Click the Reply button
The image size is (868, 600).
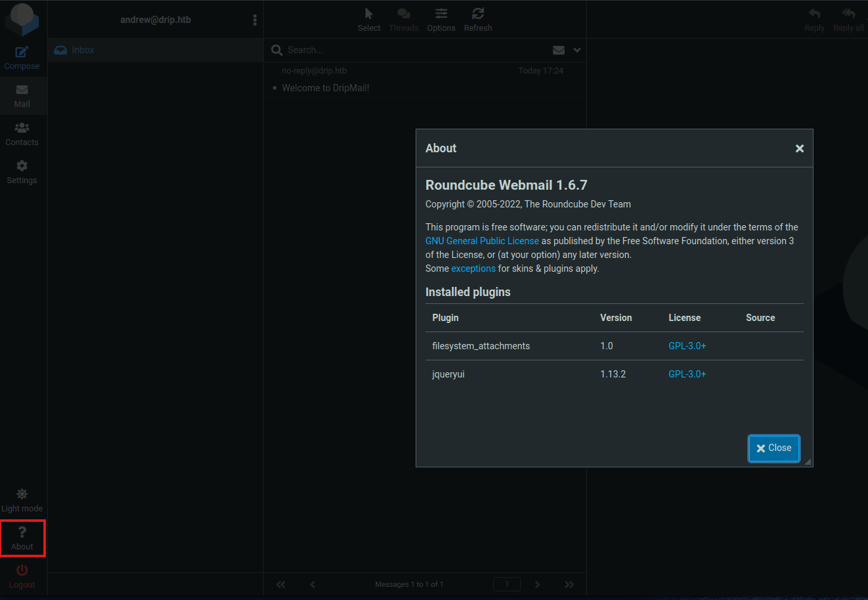click(x=814, y=20)
